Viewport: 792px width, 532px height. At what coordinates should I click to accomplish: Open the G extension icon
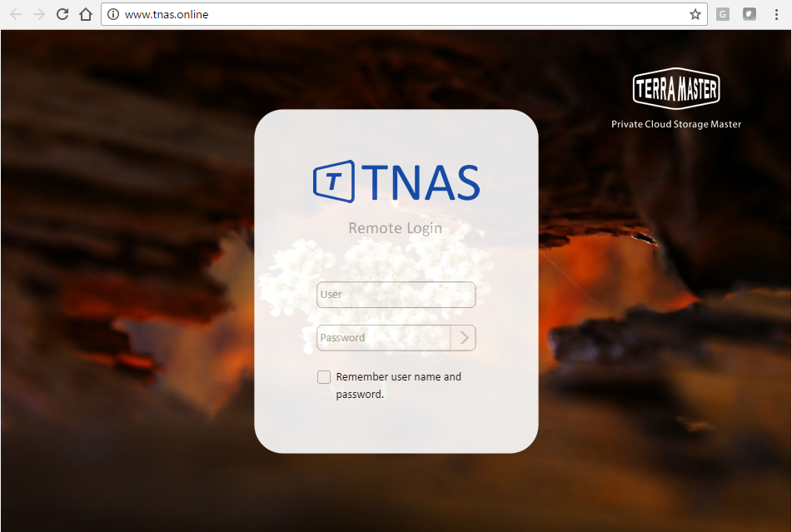click(723, 14)
